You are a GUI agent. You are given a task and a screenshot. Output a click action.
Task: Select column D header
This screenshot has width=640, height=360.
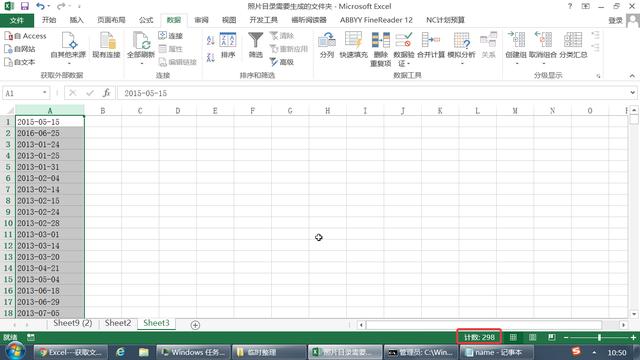[178, 111]
